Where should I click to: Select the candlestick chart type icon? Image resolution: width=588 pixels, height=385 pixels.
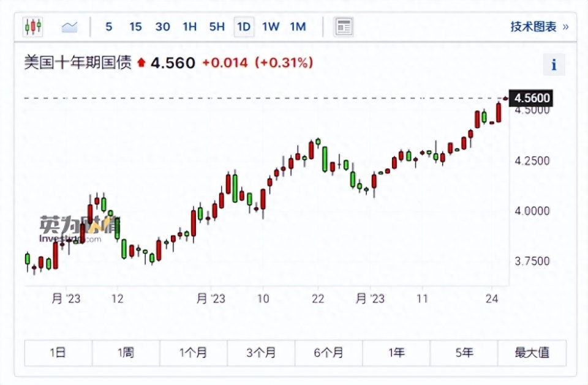tap(33, 26)
